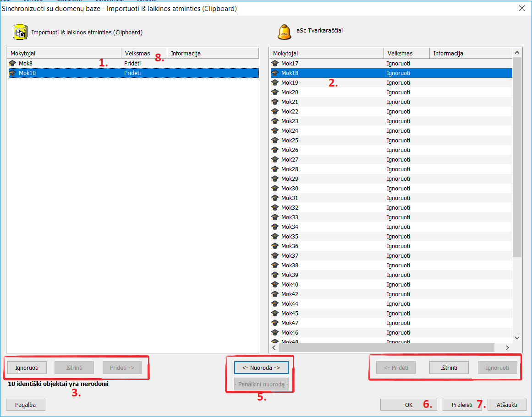Click horizontal scrollbar right arrow in right list
This screenshot has height=417, width=532.
point(507,348)
